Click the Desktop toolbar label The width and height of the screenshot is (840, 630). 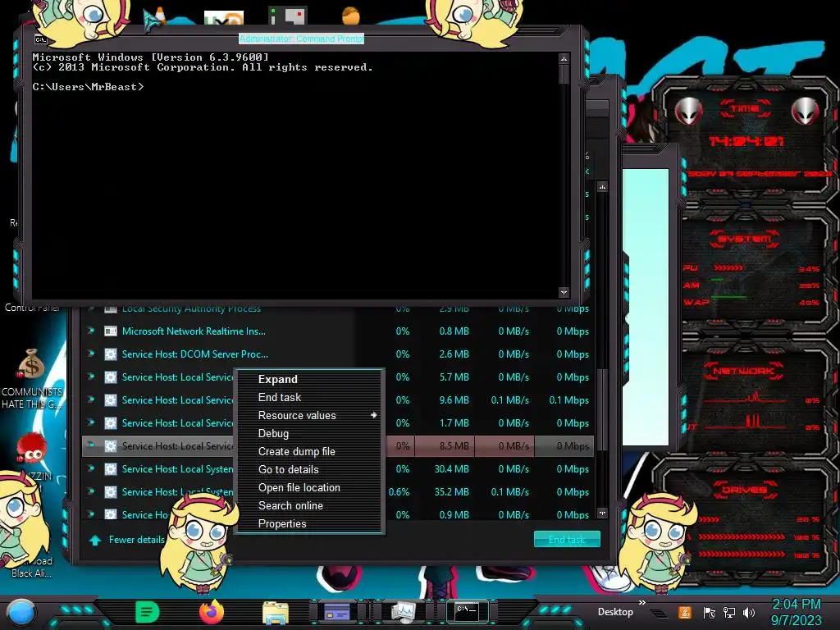click(x=615, y=612)
